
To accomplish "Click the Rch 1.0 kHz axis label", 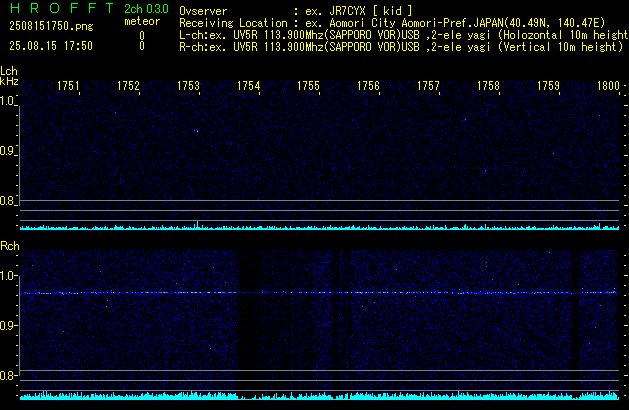I will pos(7,276).
